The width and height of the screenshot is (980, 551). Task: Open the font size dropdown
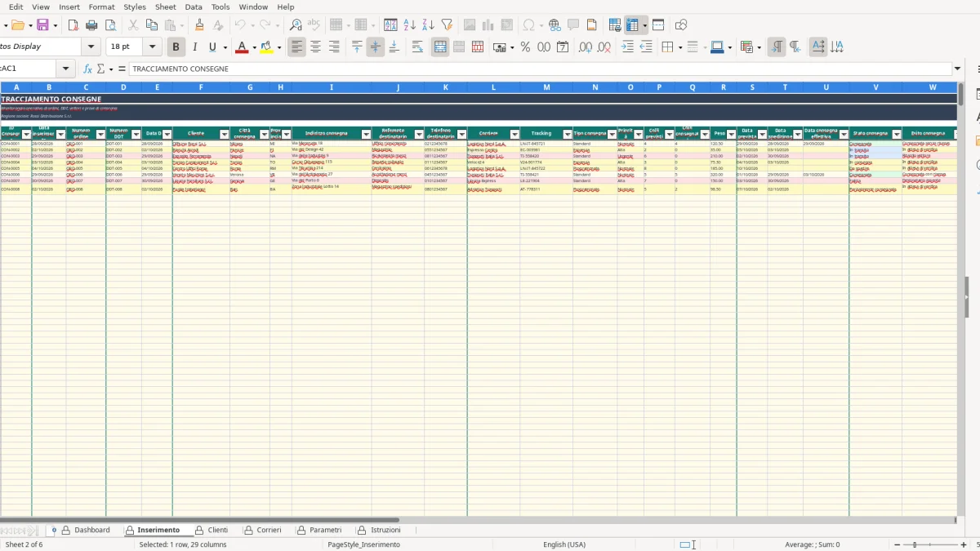pos(152,47)
